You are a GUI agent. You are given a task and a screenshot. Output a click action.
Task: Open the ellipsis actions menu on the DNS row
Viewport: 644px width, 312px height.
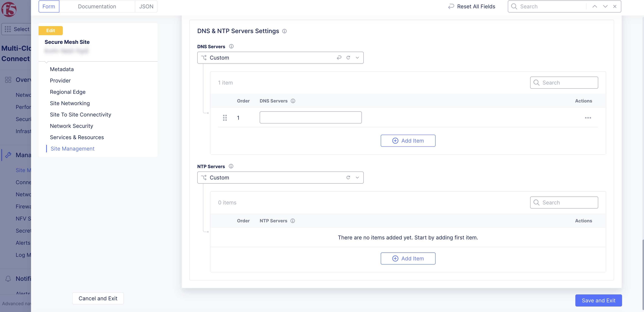[588, 118]
